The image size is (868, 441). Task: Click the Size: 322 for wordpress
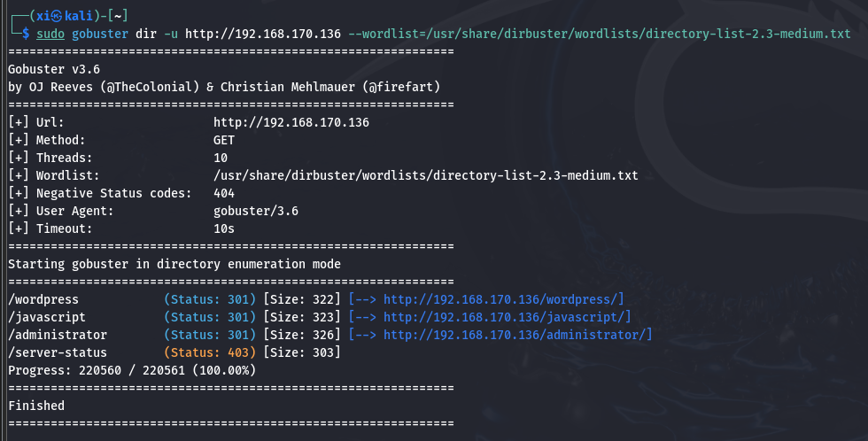coord(302,299)
